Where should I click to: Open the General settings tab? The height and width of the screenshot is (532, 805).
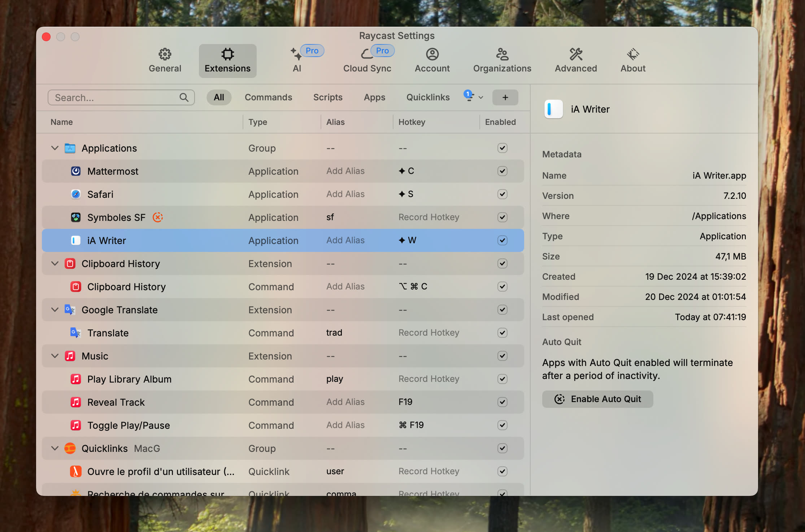tap(165, 61)
